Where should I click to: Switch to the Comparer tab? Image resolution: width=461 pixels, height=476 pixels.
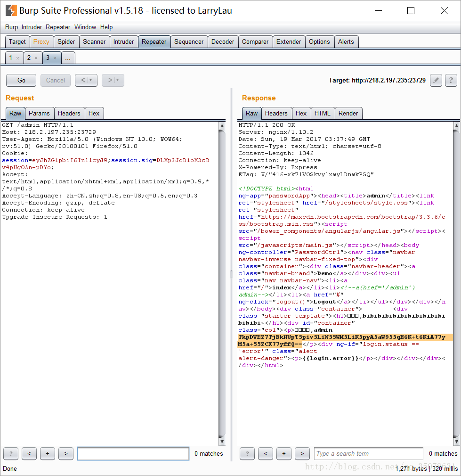tap(255, 42)
